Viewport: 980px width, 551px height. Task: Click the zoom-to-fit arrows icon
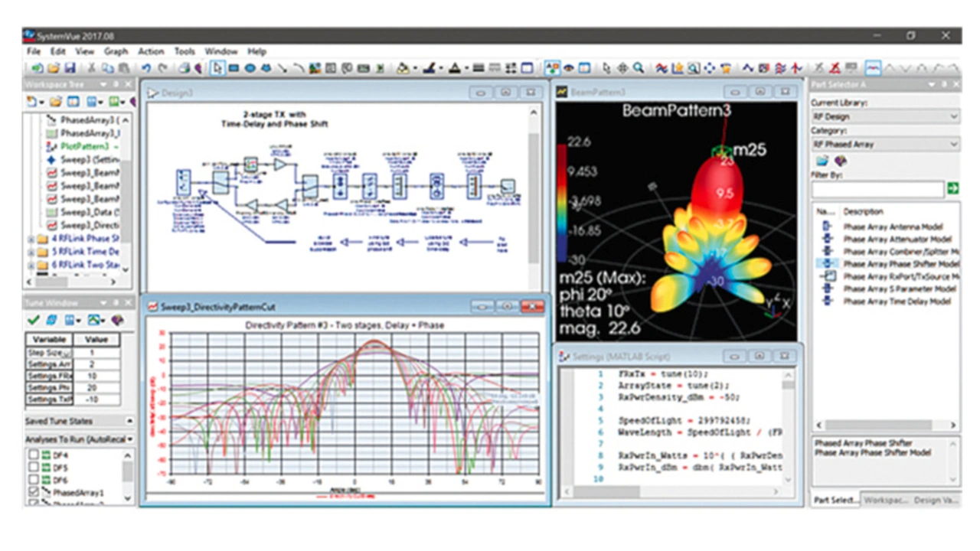tap(710, 68)
